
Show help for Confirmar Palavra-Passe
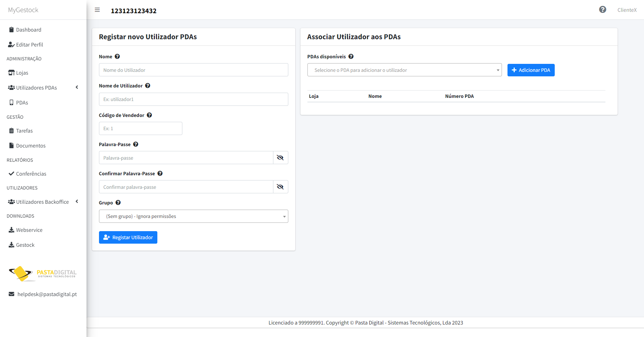tap(160, 174)
